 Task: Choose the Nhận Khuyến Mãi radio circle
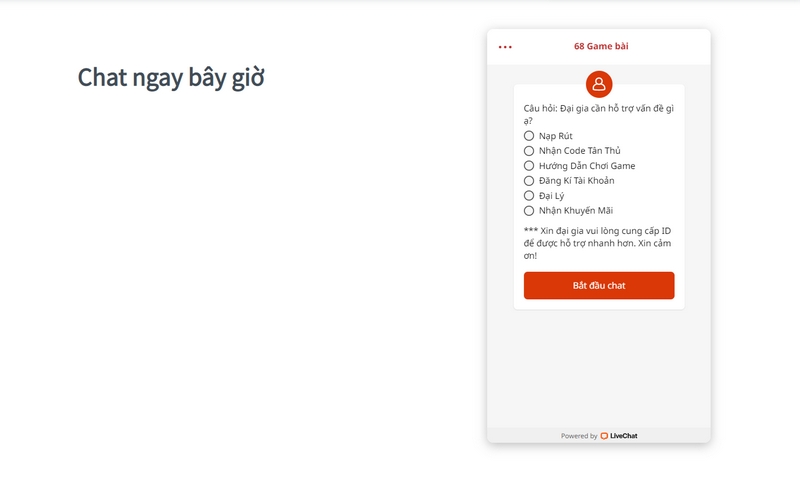coord(529,211)
